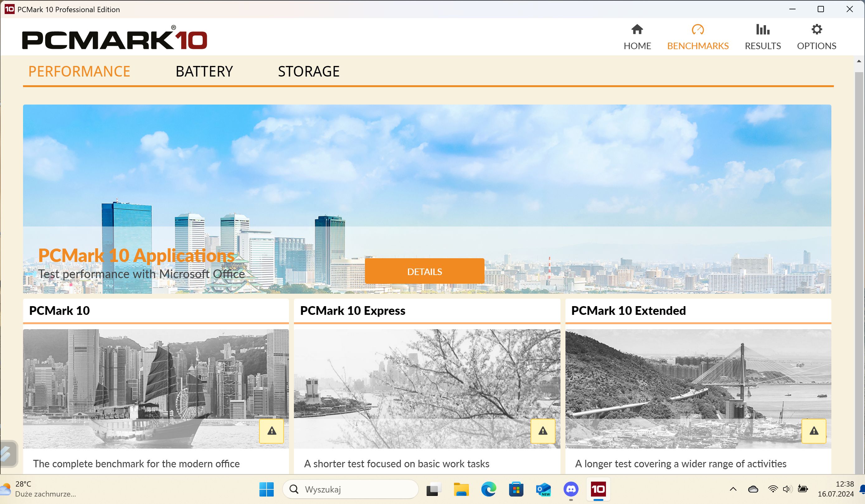Viewport: 865px width, 504px height.
Task: Click the warning icon on PCMark 10 Extended card
Action: [814, 431]
